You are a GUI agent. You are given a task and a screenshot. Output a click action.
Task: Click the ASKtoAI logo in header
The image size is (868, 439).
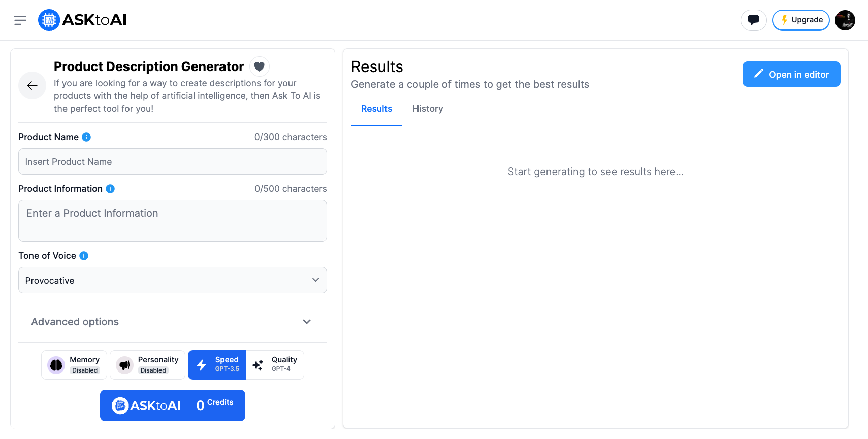[82, 20]
